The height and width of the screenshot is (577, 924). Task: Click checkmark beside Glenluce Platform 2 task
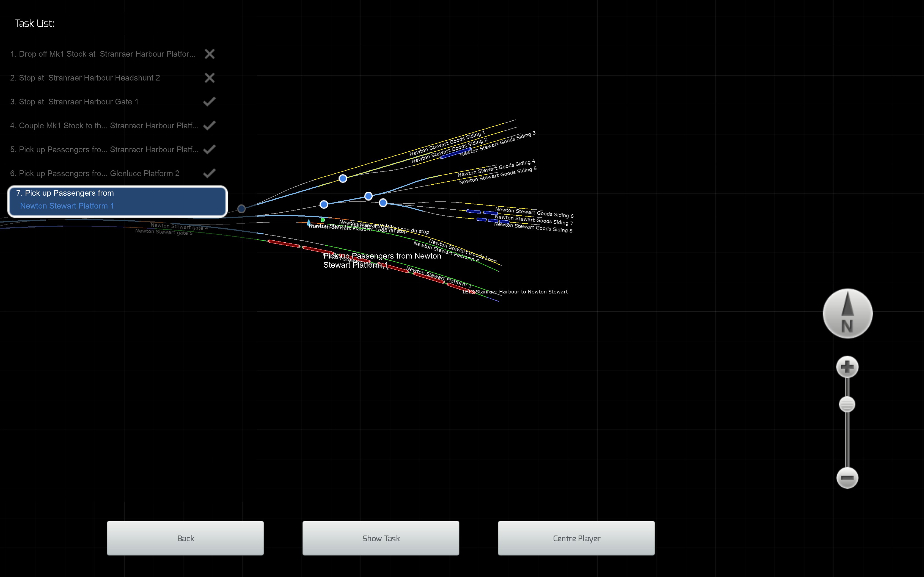coord(209,173)
